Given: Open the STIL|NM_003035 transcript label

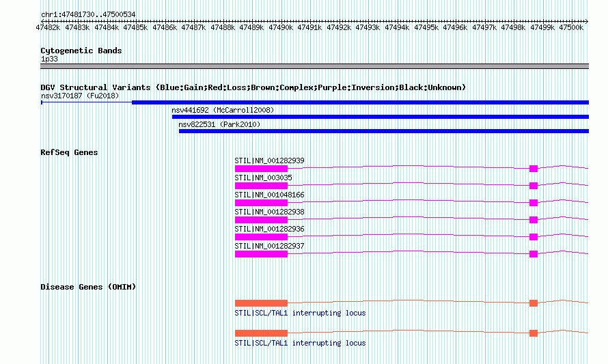Looking at the screenshot, I should [x=263, y=178].
